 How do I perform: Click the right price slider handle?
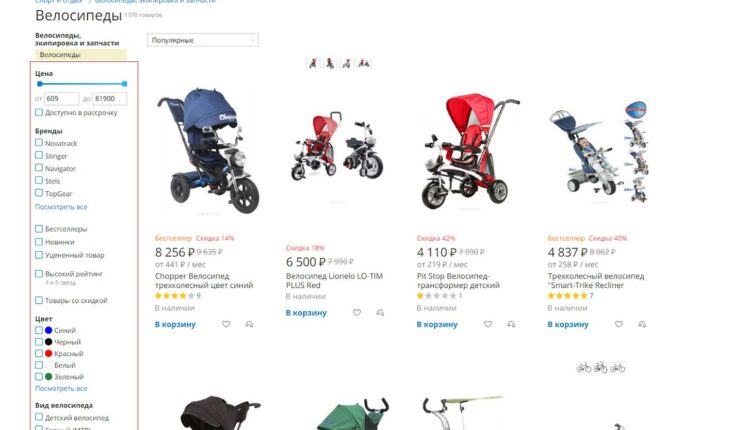124,84
